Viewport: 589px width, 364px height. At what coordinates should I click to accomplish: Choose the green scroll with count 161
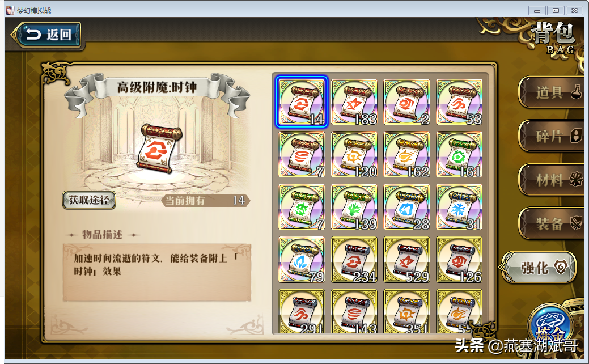(x=459, y=154)
